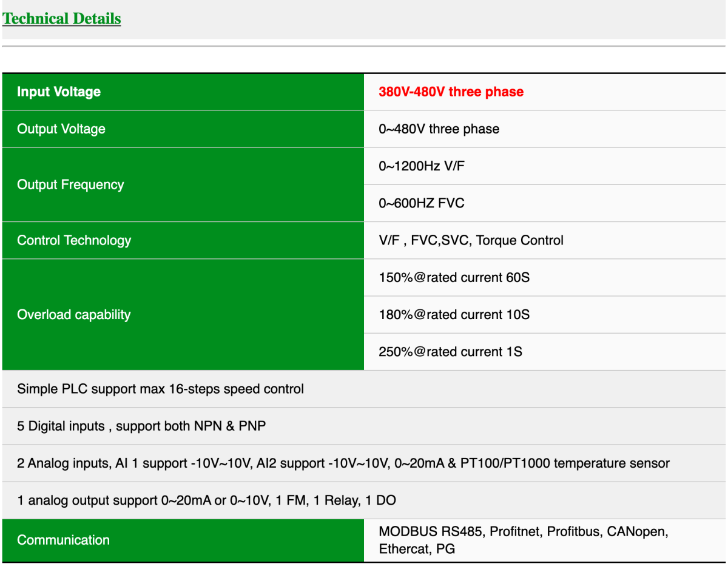This screenshot has height=572, width=728.
Task: Select the 'Output Frequency' label cell
Action: coord(183,185)
